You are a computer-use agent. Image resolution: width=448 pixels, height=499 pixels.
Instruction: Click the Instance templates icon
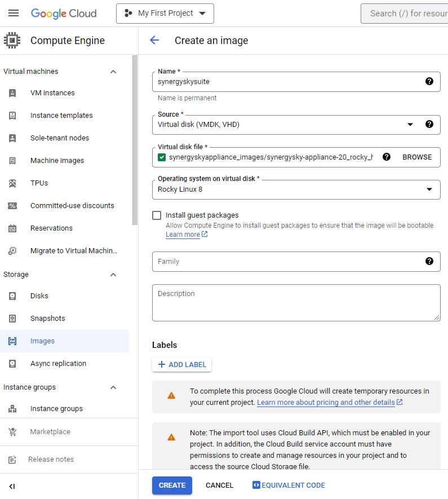point(12,115)
